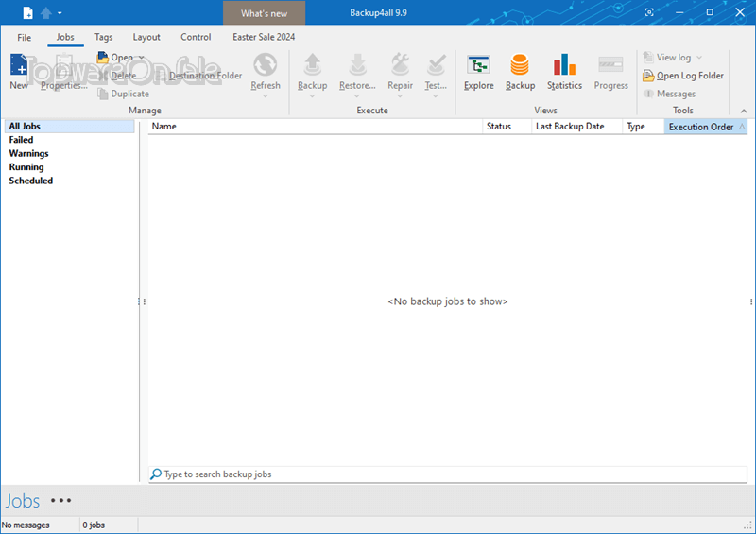
Task: Open Messages in Tools group
Action: (669, 95)
